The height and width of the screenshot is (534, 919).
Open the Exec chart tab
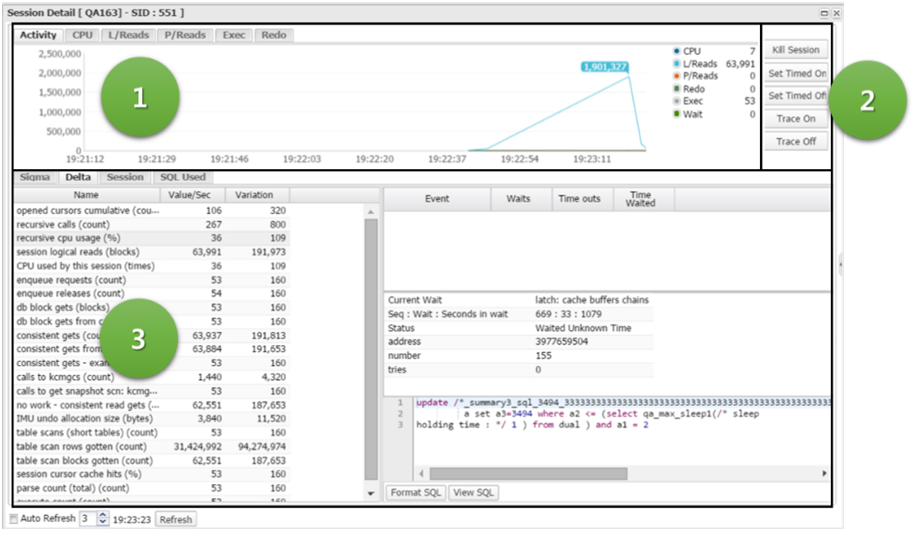[x=234, y=35]
